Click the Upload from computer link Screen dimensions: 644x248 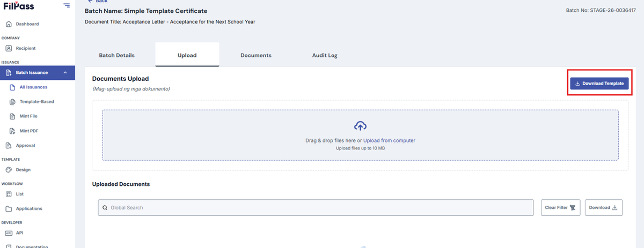point(389,140)
